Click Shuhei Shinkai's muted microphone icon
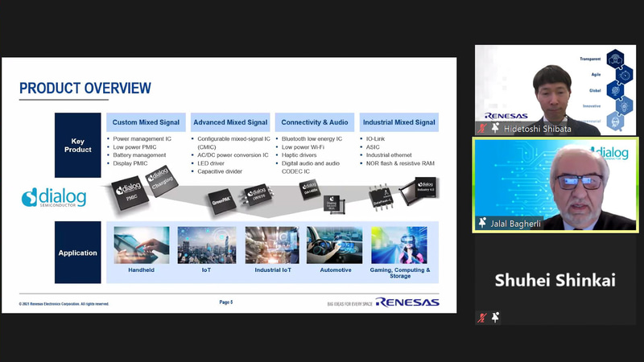 (x=482, y=317)
